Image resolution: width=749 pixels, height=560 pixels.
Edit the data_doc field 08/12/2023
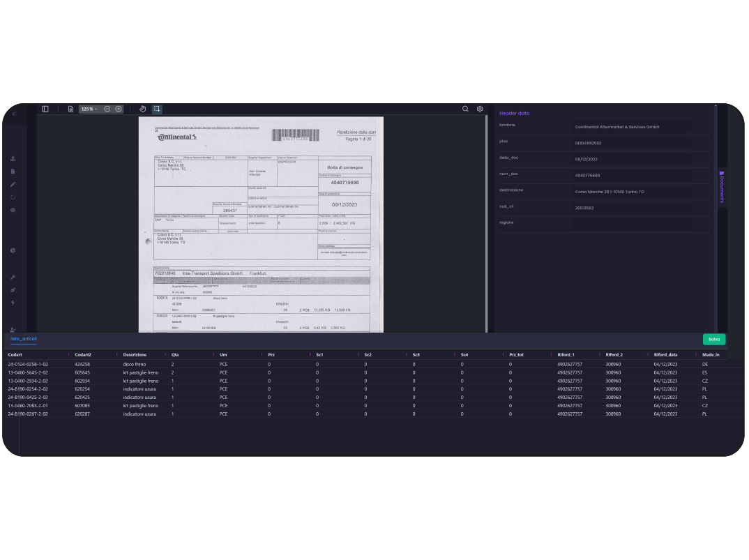(x=632, y=160)
